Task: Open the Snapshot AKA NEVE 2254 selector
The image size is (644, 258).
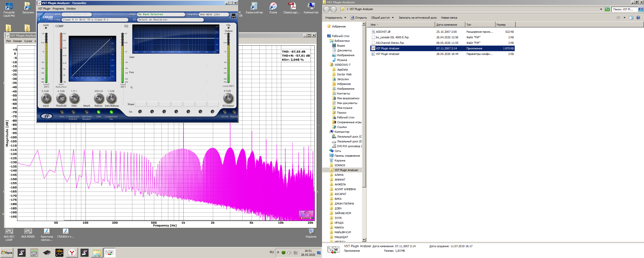Action: (x=214, y=14)
